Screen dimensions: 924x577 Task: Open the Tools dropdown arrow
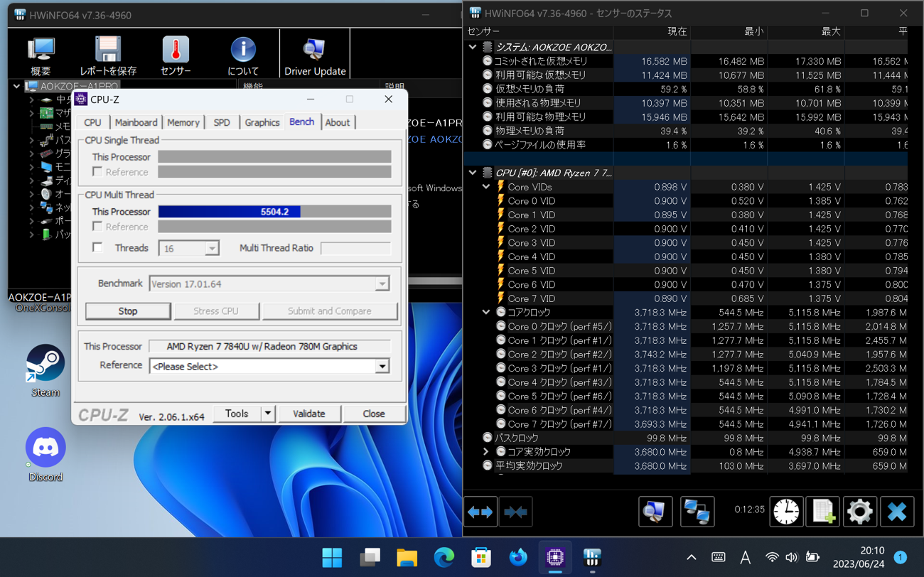pyautogui.click(x=268, y=414)
